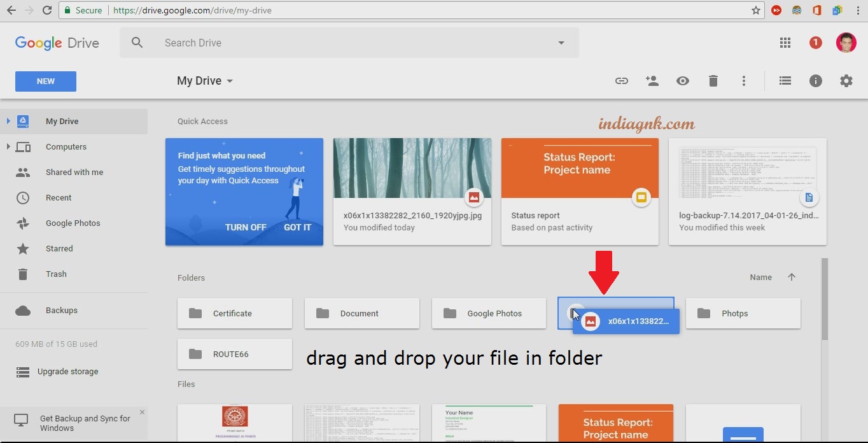Screen dimensions: 868x443
Task: Open the Google apps grid icon
Action: tap(785, 43)
